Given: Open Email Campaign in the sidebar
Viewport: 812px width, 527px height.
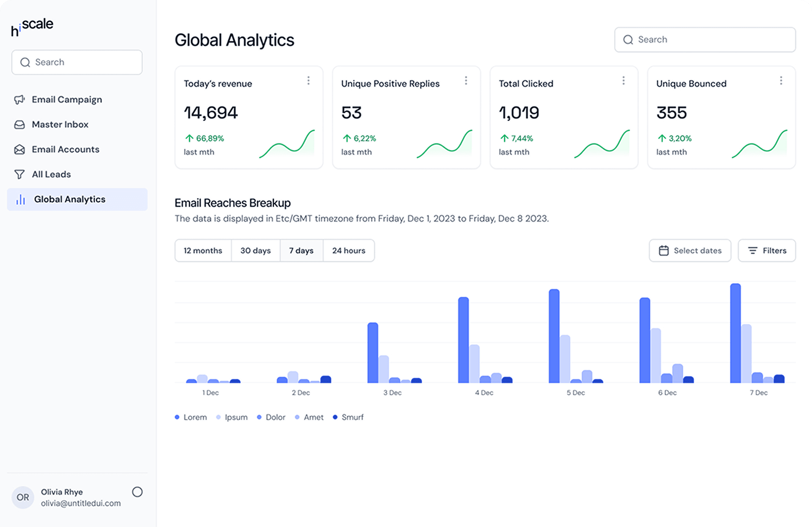Looking at the screenshot, I should pos(77,100).
